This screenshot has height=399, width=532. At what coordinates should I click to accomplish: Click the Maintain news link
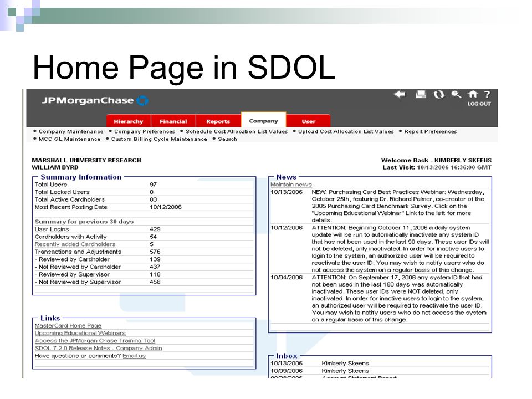291,185
